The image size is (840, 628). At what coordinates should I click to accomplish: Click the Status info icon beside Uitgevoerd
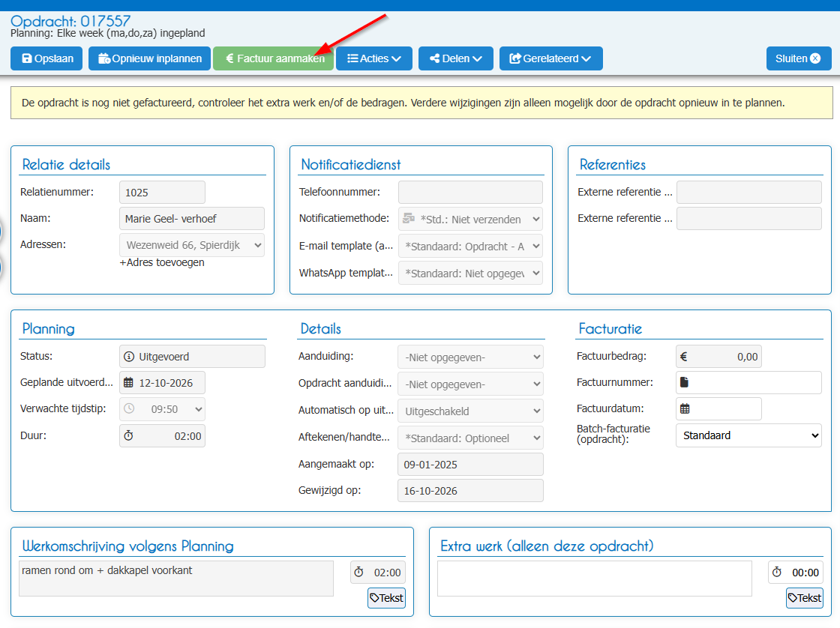tap(129, 357)
